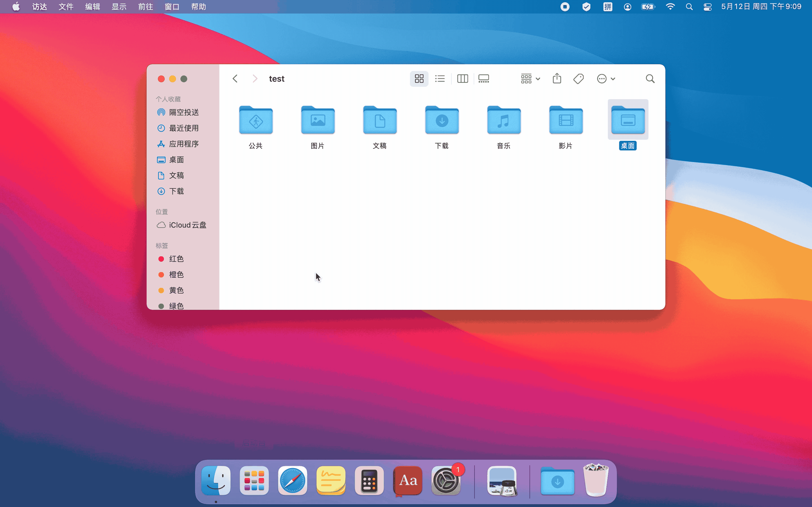Click the back navigation arrow
Screen dimensions: 812x507
[x=235, y=79]
